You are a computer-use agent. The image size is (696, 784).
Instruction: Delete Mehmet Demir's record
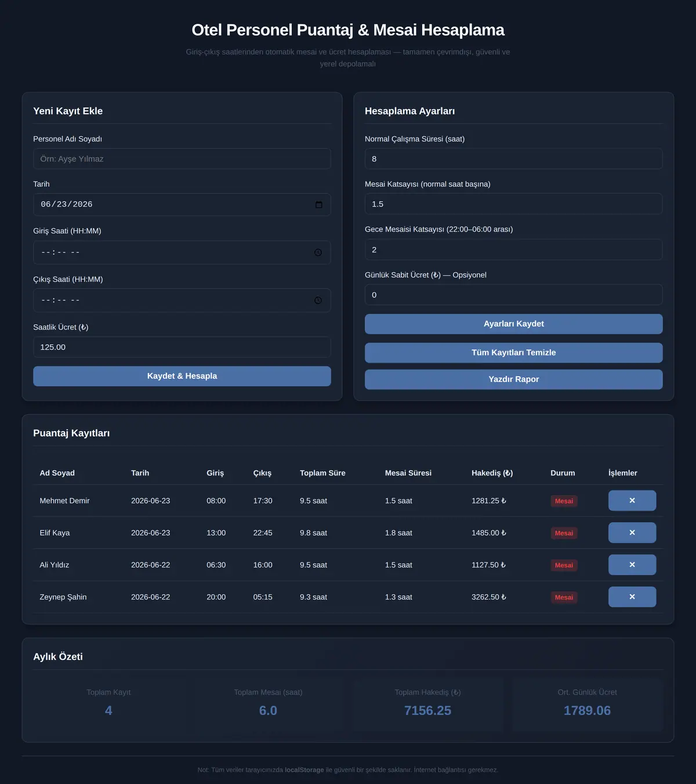[x=632, y=501]
